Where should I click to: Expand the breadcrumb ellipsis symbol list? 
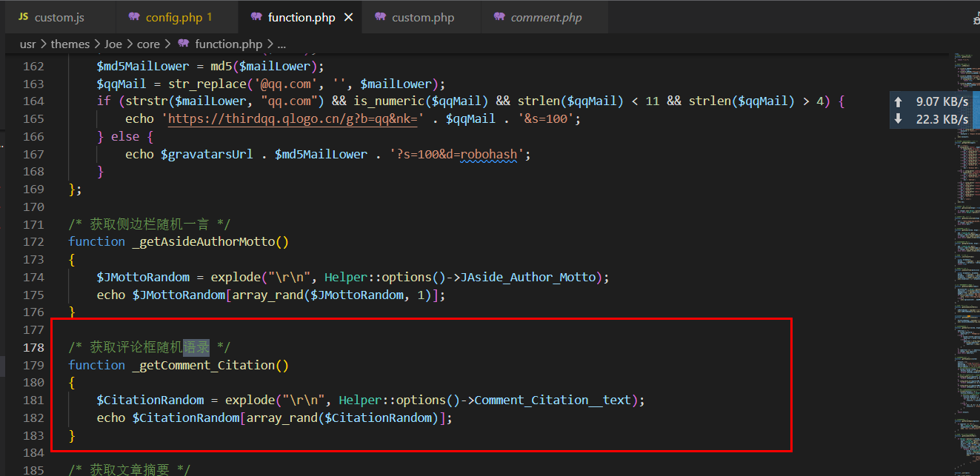tap(281, 44)
